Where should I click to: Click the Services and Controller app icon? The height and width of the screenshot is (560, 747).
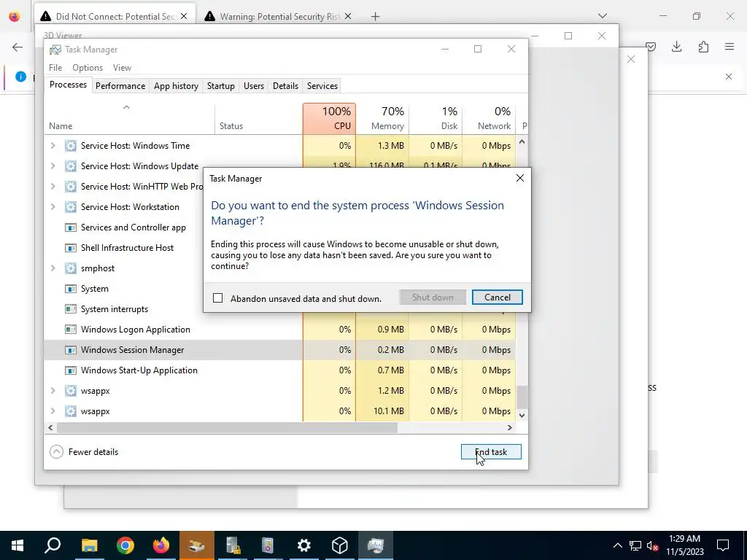(71, 227)
